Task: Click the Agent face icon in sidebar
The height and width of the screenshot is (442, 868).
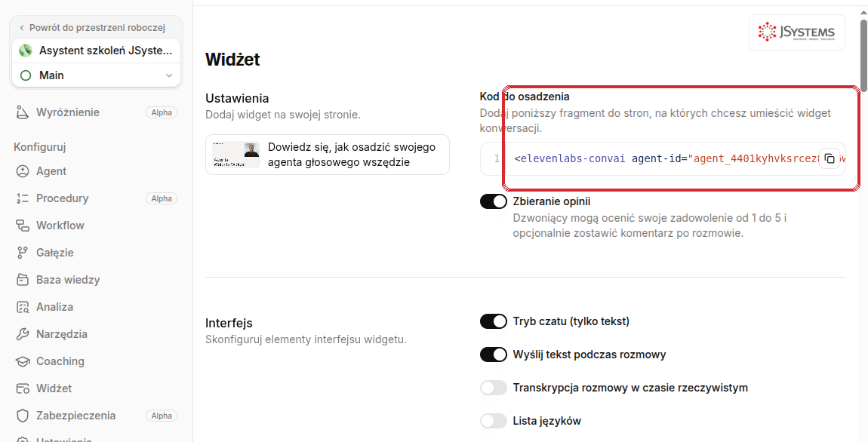Action: 22,171
